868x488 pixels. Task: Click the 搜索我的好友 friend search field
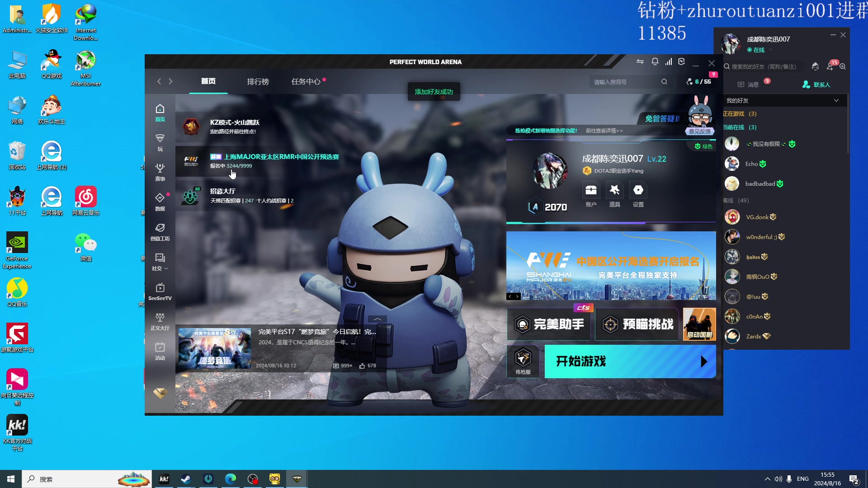coord(764,66)
